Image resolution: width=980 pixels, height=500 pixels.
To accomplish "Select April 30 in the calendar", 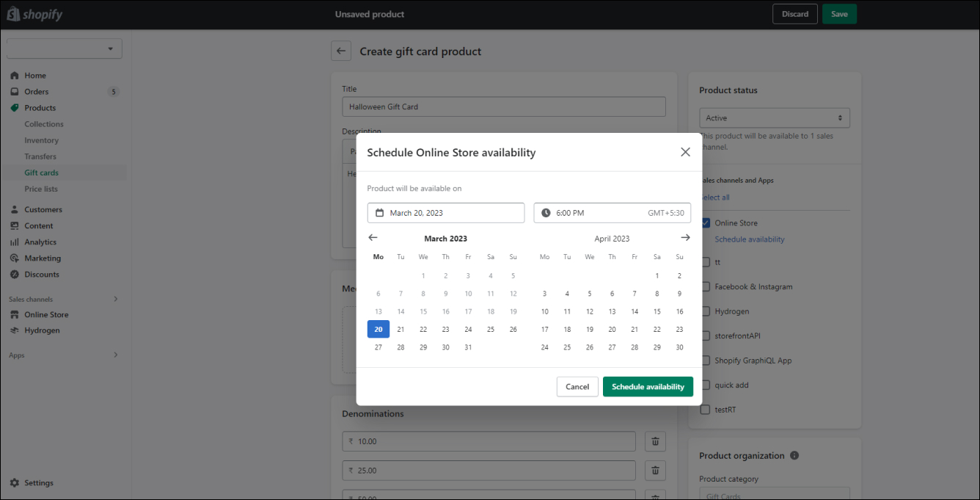I will pos(680,347).
